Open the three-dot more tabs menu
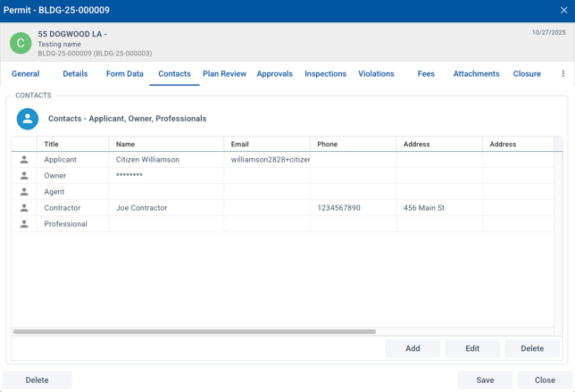This screenshot has width=575, height=392. coord(562,74)
